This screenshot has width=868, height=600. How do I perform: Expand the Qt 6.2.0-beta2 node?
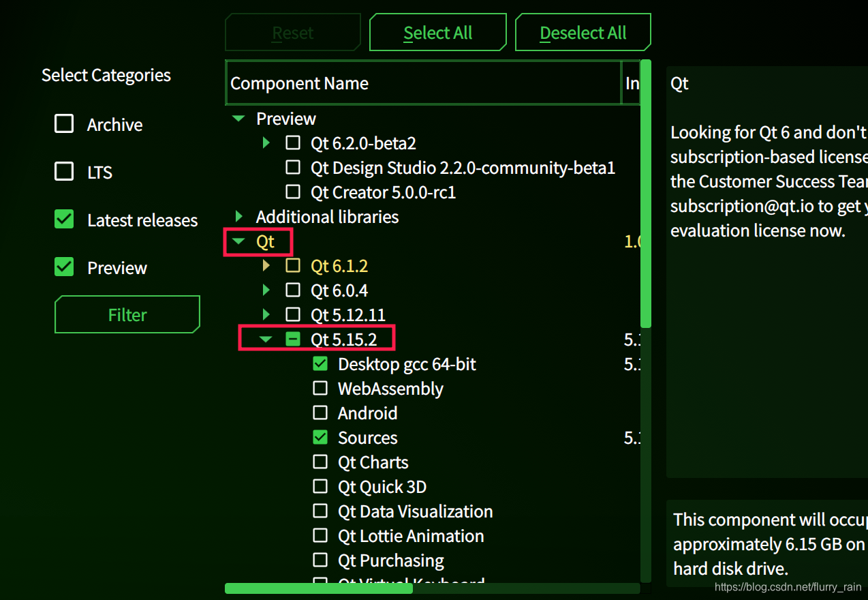click(266, 143)
